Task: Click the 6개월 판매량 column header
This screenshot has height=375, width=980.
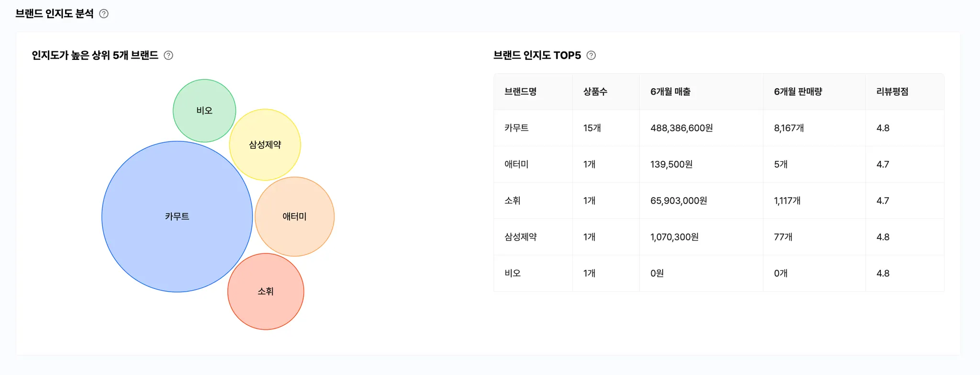Action: (x=798, y=91)
